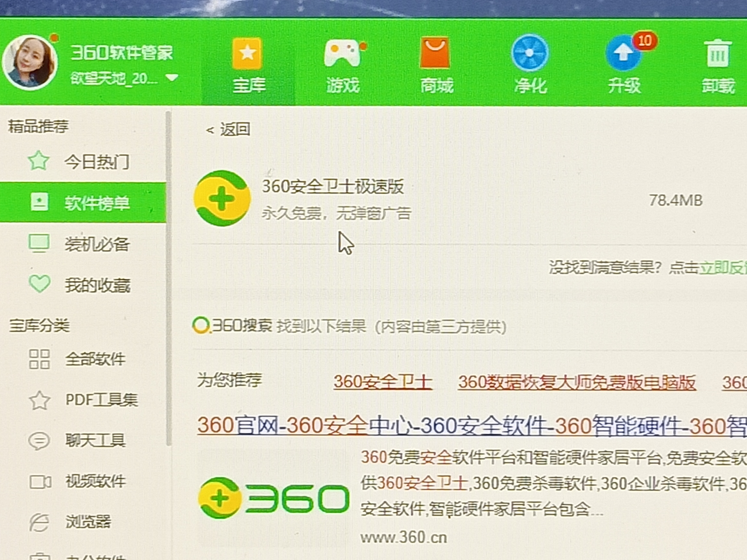The image size is (747, 560).
Task: Open the 净化 fan icon
Action: coord(530,53)
